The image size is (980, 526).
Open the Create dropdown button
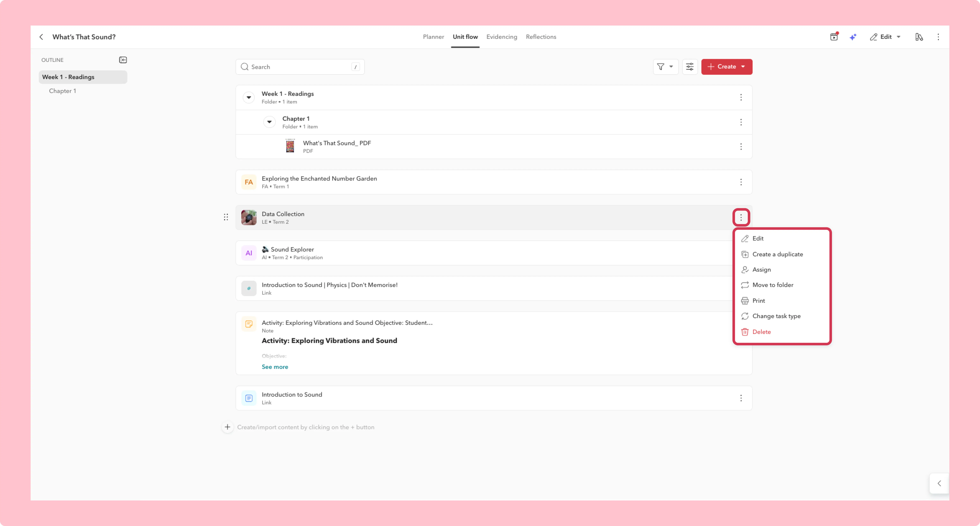click(727, 67)
